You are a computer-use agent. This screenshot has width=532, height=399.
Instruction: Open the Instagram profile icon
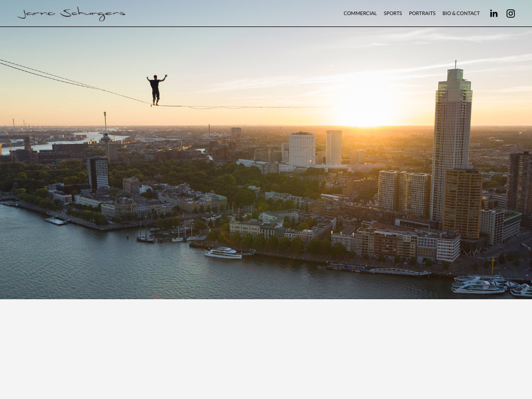[511, 14]
